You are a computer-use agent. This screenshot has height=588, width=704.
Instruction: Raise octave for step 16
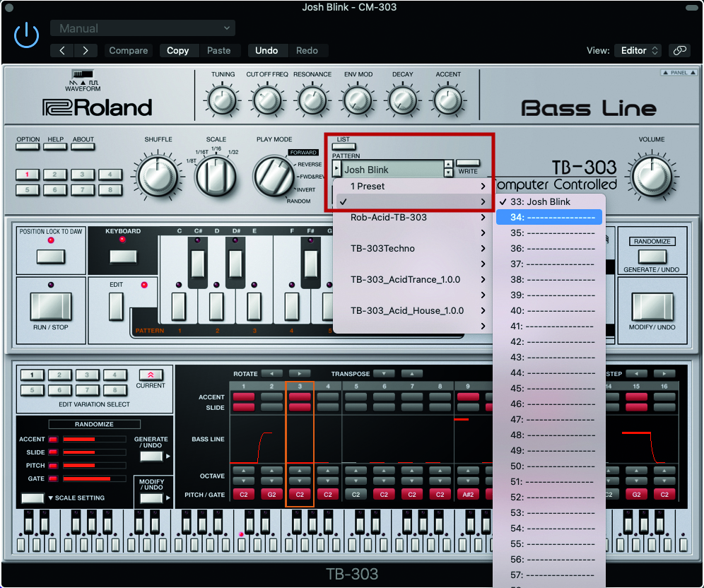[x=664, y=471]
